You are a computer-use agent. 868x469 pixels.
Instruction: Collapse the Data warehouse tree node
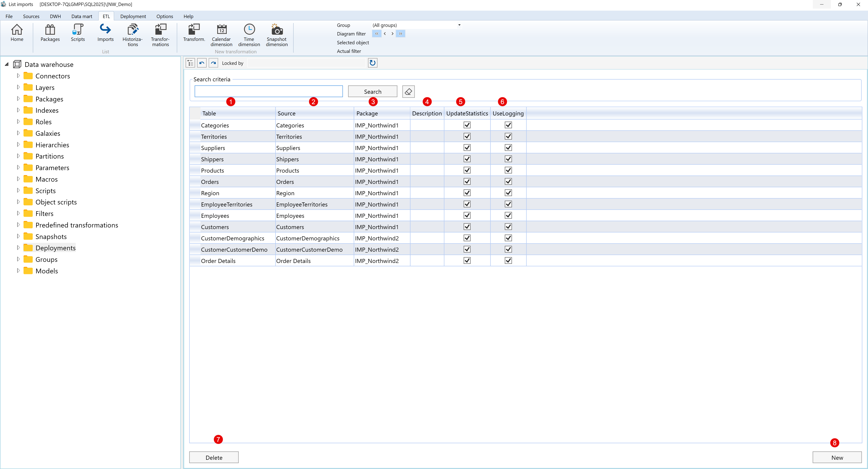pos(7,64)
